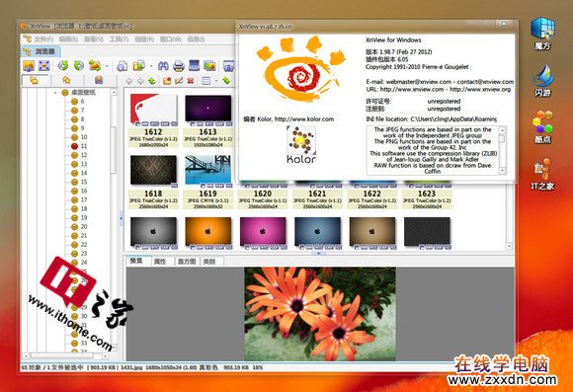Select folder 20 in the tree
Image resolution: width=573 pixels, height=392 pixels.
79,226
